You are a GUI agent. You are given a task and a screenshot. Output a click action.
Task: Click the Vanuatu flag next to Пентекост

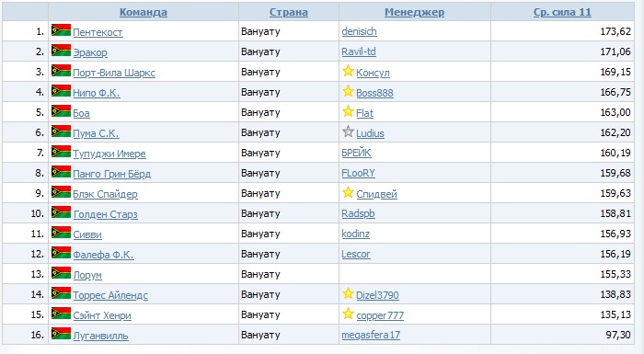pyautogui.click(x=62, y=30)
